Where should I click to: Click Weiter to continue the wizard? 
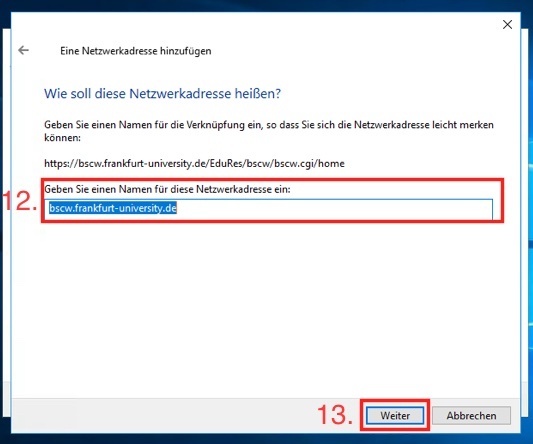pyautogui.click(x=395, y=415)
